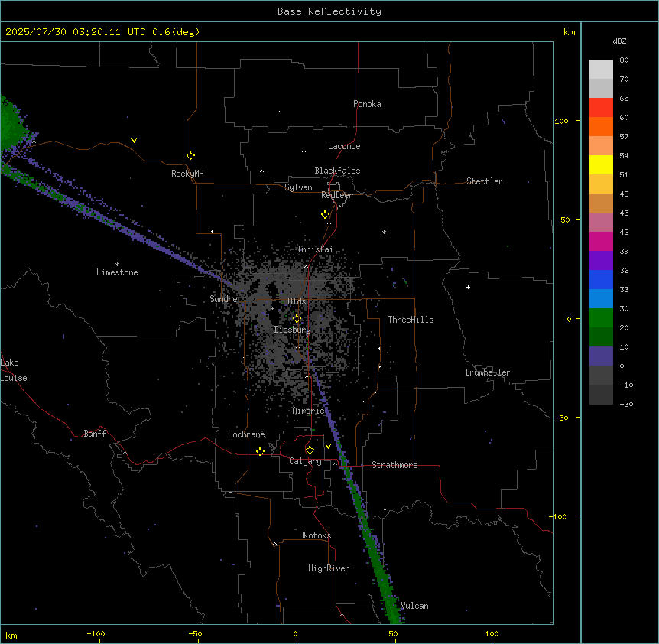Click the yellow station marker south of RedDeer
This screenshot has height=644, width=659.
326,215
